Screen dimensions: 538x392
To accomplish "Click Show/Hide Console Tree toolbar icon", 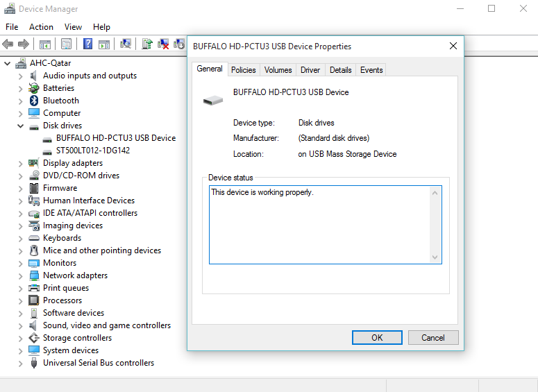I will coord(45,44).
